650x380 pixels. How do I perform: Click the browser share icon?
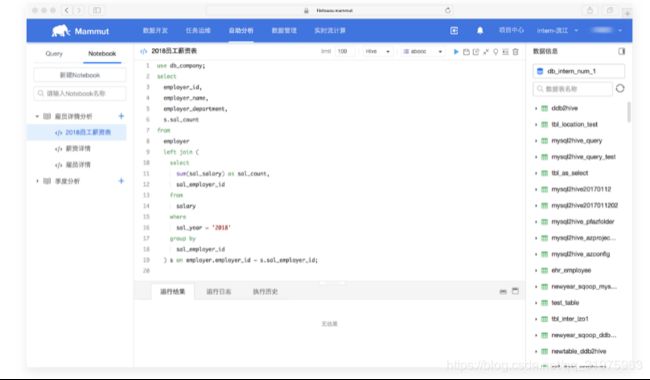click(590, 11)
